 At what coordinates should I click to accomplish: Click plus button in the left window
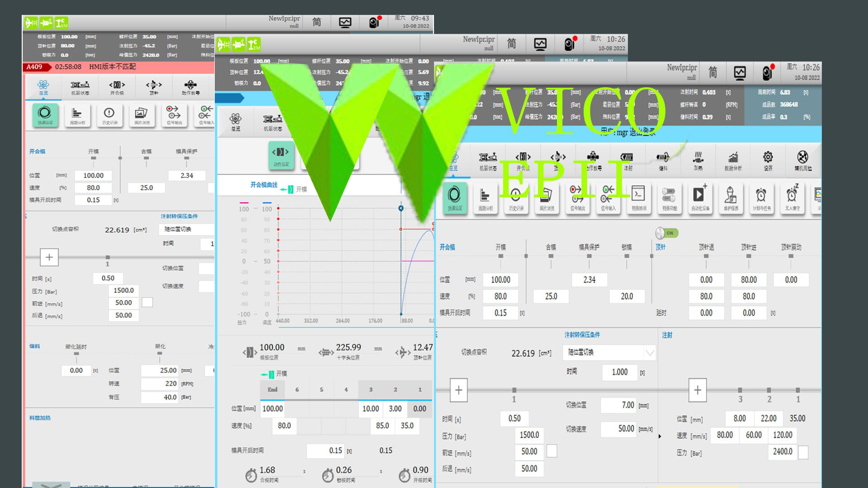(x=49, y=257)
